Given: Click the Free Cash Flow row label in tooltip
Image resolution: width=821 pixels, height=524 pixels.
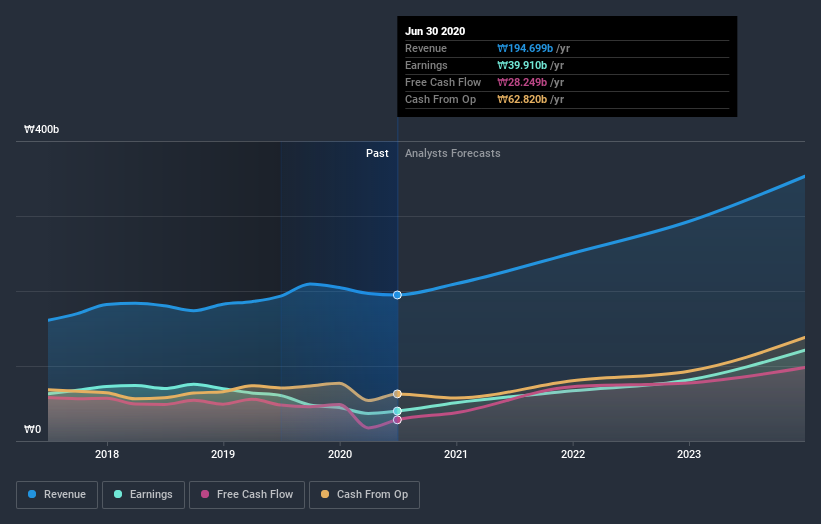Looking at the screenshot, I should pos(443,82).
